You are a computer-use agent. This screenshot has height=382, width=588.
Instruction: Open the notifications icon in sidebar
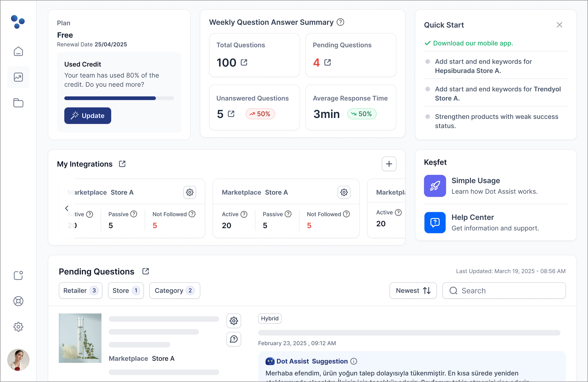18,275
